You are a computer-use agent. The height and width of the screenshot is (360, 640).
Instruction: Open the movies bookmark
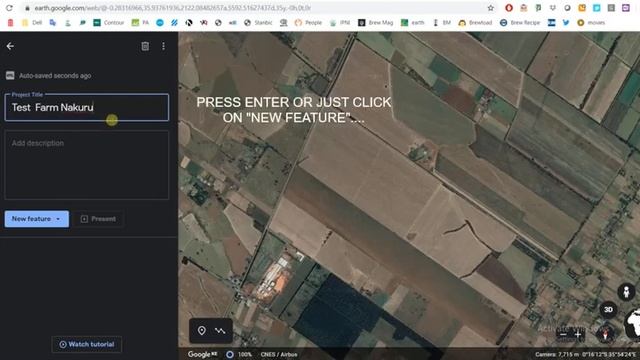click(591, 23)
